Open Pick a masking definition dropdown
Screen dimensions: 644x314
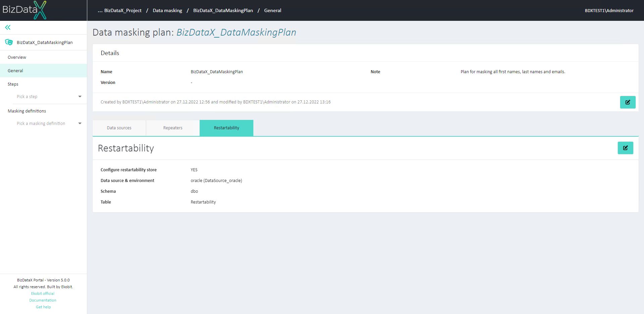[49, 124]
